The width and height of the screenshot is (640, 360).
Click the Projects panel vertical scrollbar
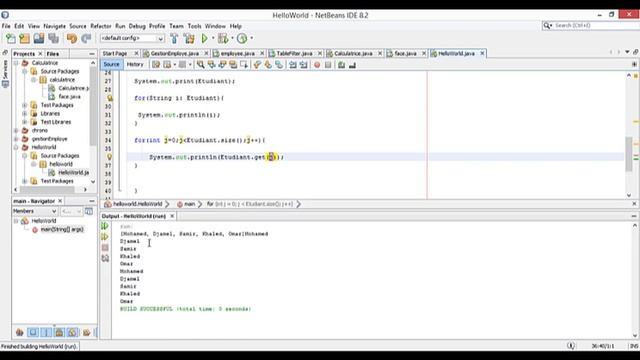[93, 106]
